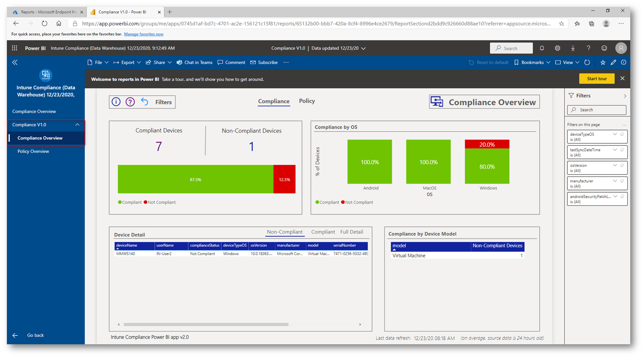Viewport: 644px width, 358px height.
Task: Collapse the navigation pane with double chevron
Action: tap(15, 62)
